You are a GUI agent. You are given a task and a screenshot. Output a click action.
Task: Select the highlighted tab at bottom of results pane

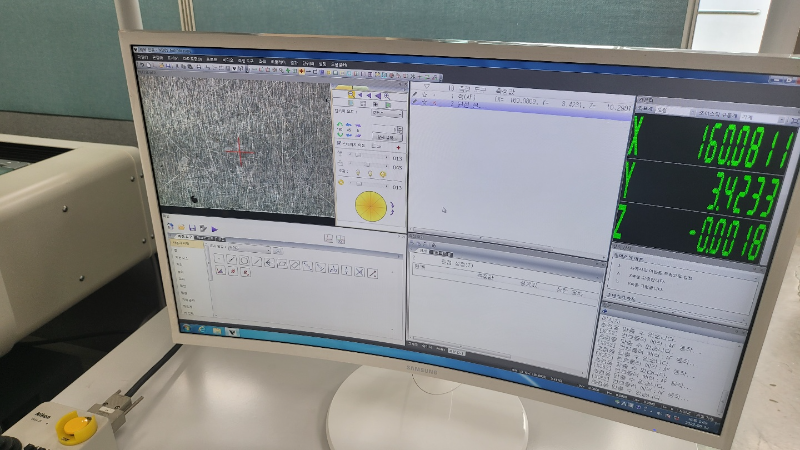(x=456, y=353)
